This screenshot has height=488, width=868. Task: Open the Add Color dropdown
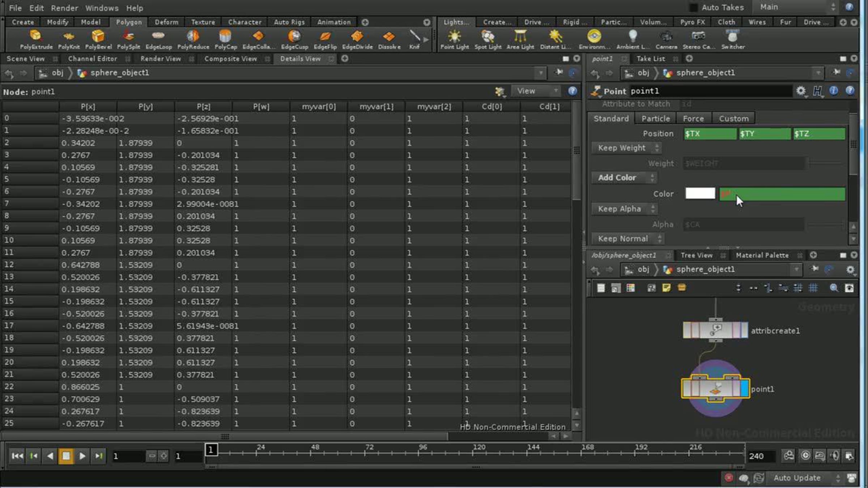coord(625,178)
